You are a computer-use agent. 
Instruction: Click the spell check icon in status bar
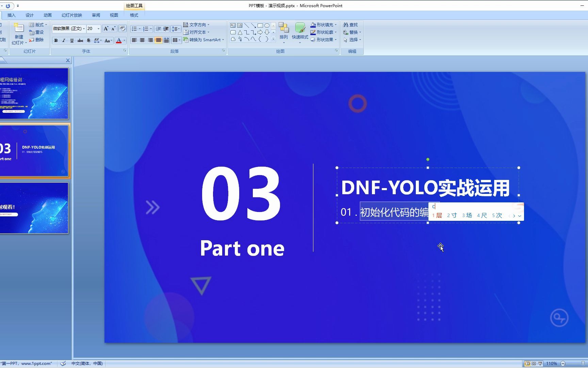[63, 364]
